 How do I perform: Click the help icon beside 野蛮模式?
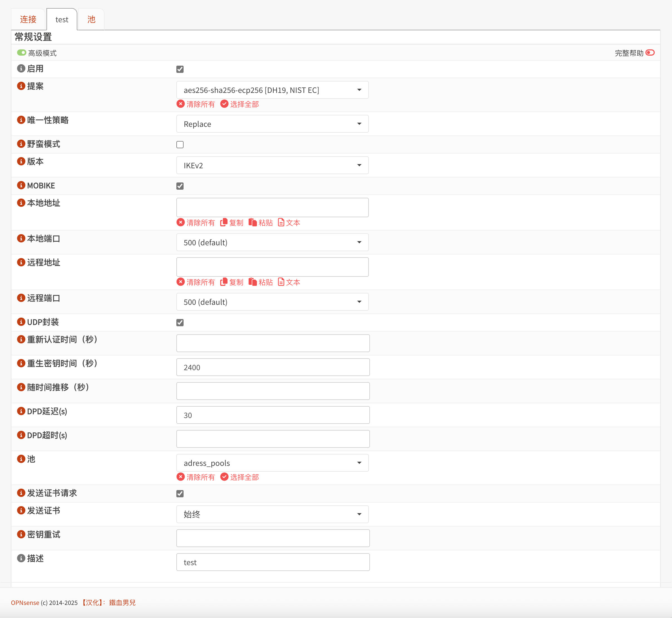21,144
